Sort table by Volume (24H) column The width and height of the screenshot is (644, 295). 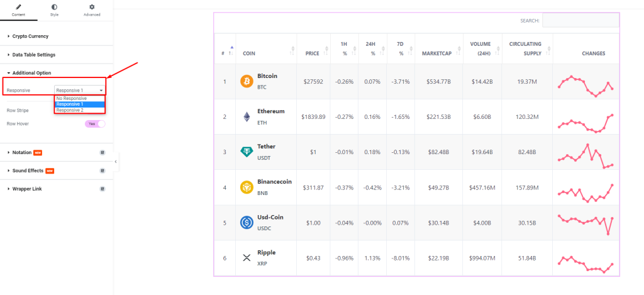[x=482, y=49]
